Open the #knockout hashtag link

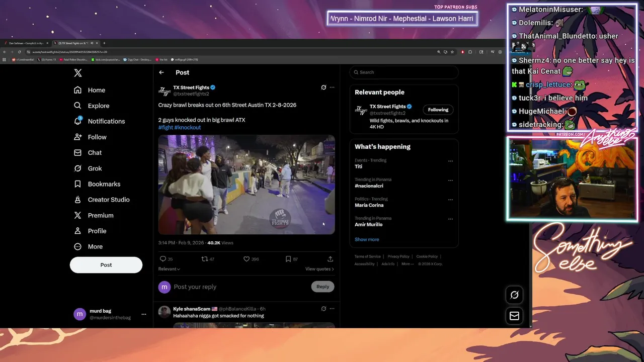(188, 127)
